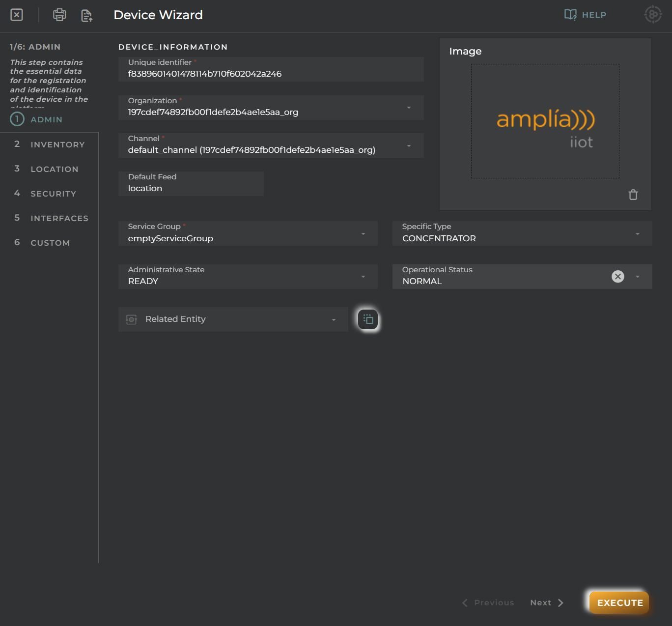Image resolution: width=672 pixels, height=626 pixels.
Task: Click the '1/6: ADMIN' step title
Action: pos(35,47)
